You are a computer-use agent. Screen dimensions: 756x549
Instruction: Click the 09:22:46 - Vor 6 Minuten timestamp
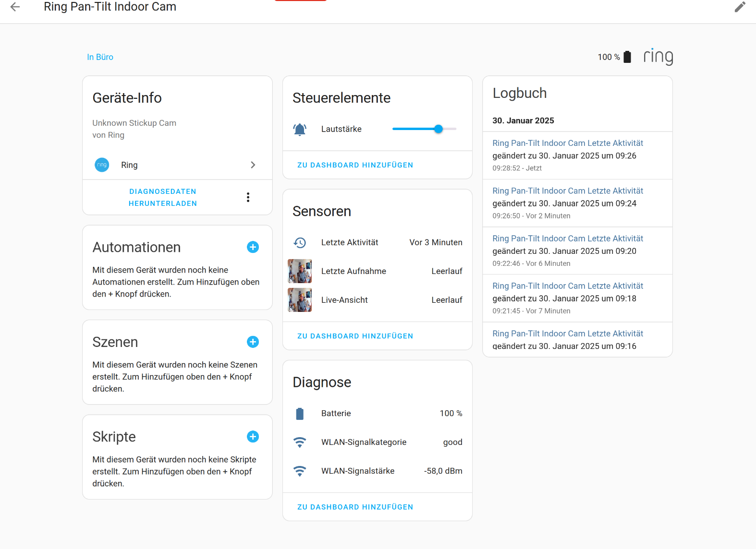[531, 263]
